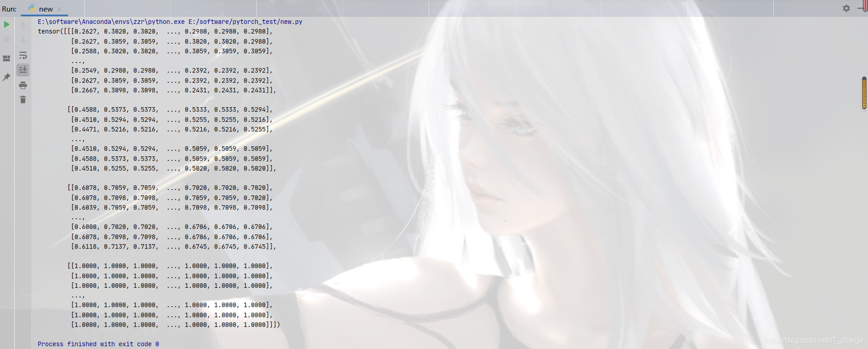Click the line starting with [0.2549, 0.2980

[172, 70]
